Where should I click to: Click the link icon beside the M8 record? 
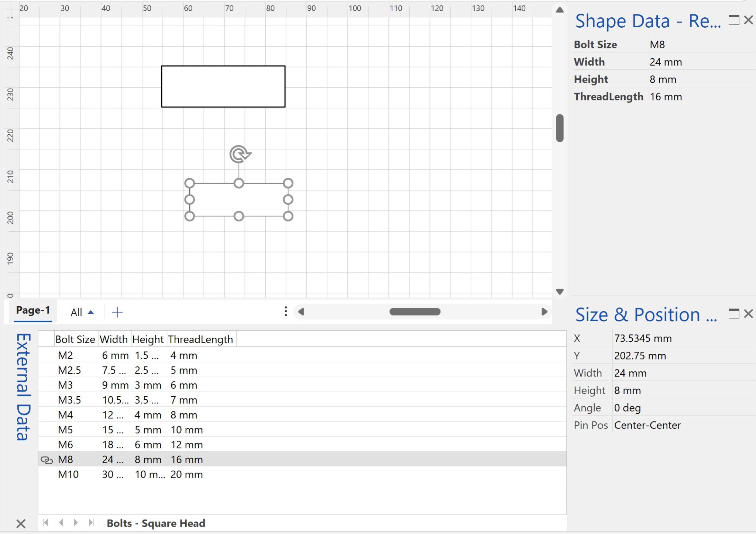(x=47, y=460)
